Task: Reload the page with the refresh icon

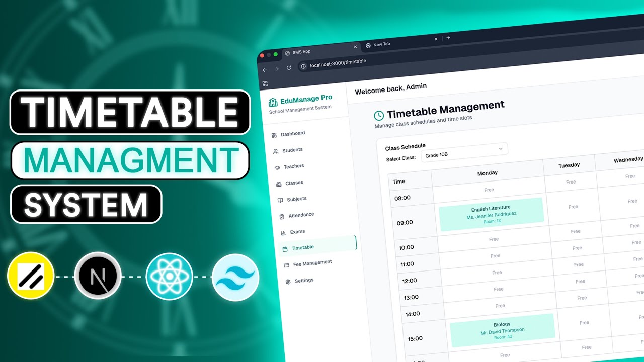Action: tap(289, 67)
